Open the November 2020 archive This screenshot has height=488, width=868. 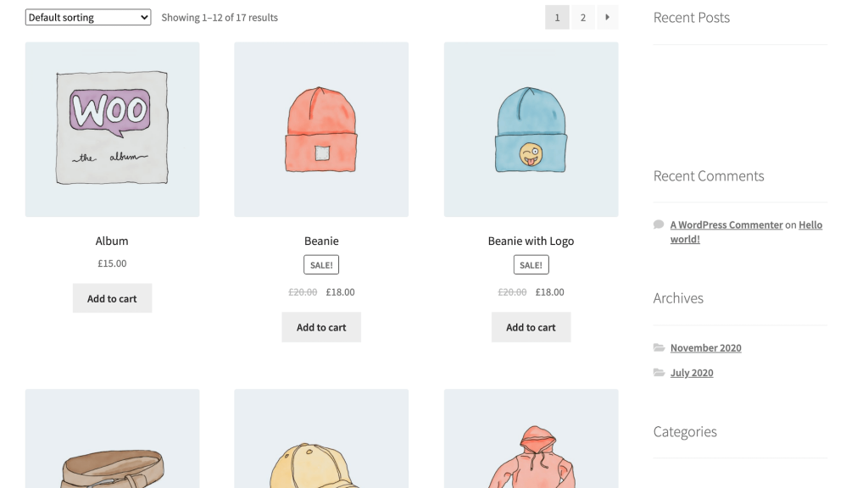pos(705,348)
